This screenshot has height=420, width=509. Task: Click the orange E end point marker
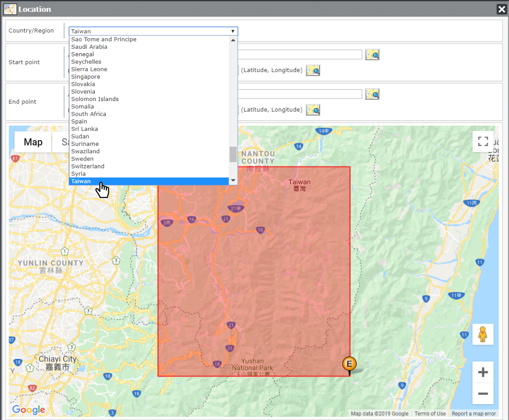click(x=349, y=364)
